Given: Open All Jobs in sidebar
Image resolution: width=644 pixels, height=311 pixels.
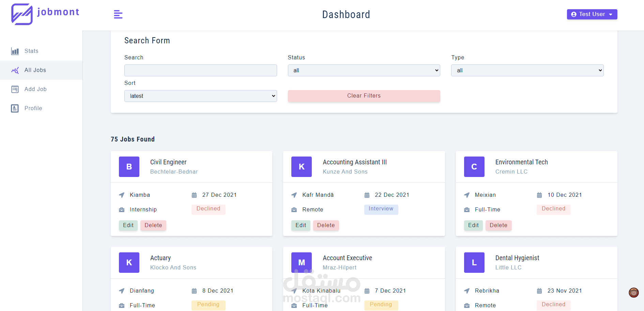Looking at the screenshot, I should coord(41,70).
